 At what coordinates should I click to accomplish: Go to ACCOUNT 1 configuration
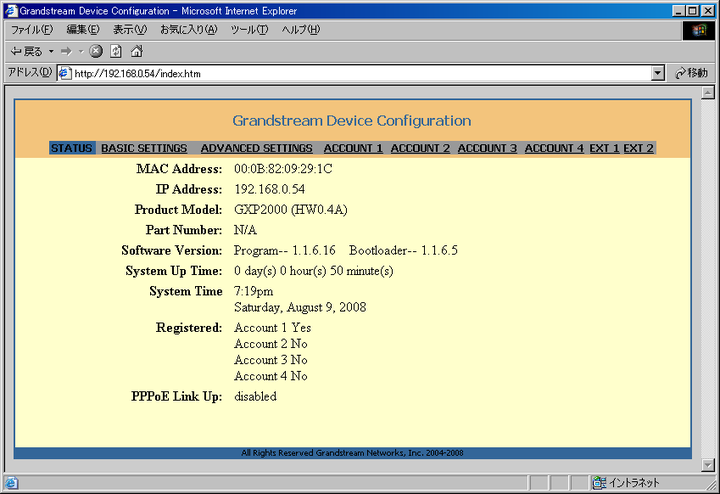pos(353,148)
